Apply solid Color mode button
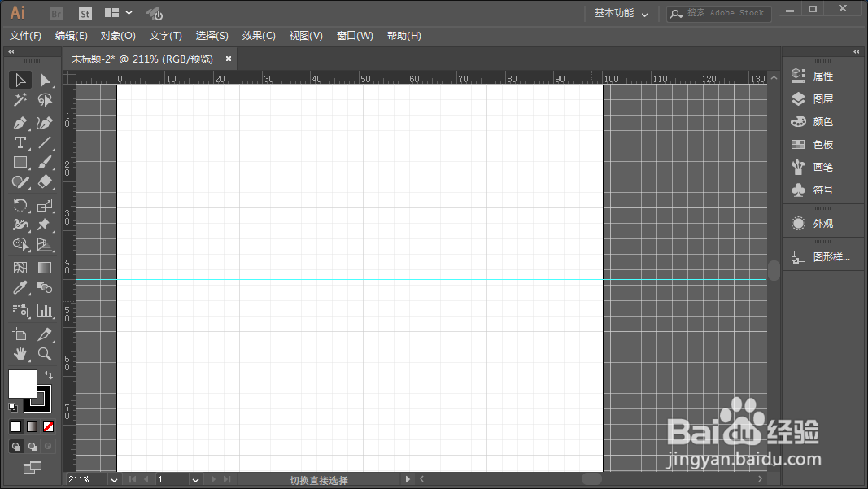This screenshot has height=489, width=868. pos(16,427)
